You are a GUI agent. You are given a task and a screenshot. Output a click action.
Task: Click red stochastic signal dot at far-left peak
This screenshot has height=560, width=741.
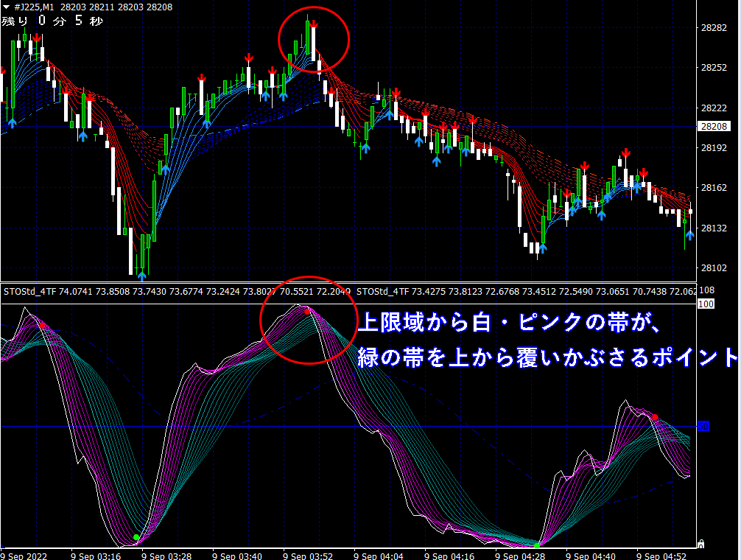click(x=42, y=326)
